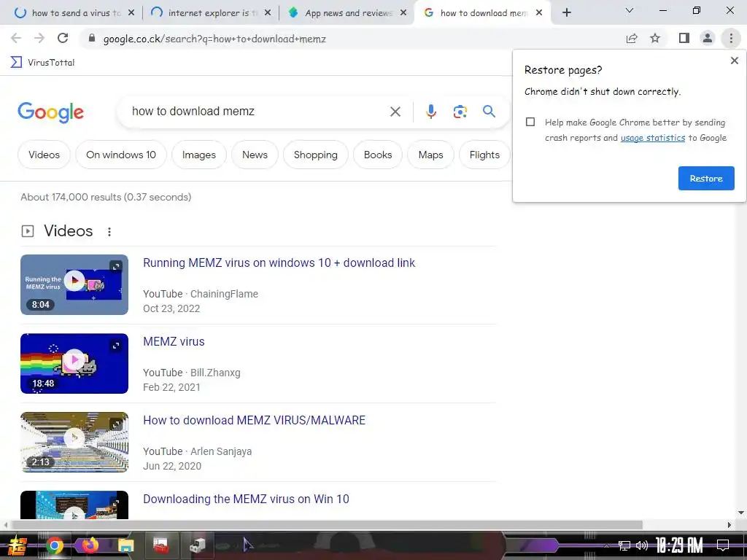Toggle crash reports checkbox in Restore dialog
This screenshot has height=560, width=747.
pos(530,122)
